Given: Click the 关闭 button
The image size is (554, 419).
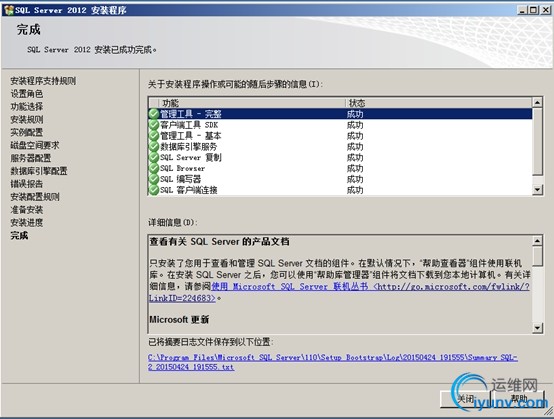Looking at the screenshot, I should coord(465,399).
